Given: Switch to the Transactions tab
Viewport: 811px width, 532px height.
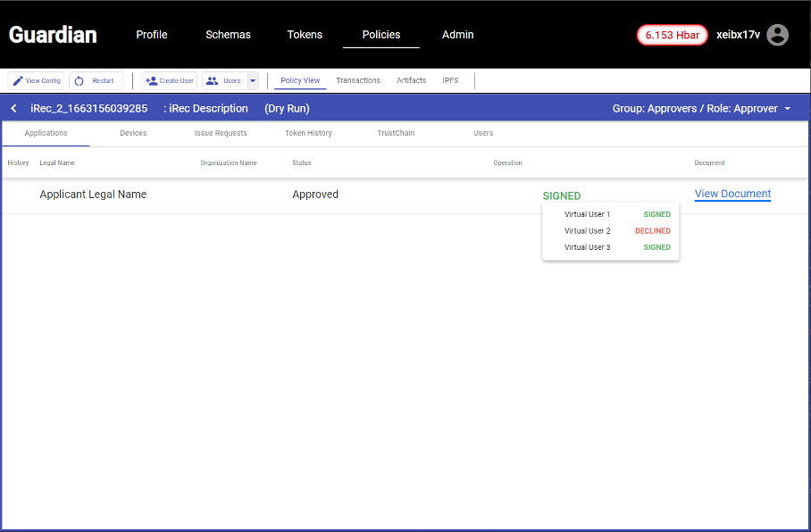Looking at the screenshot, I should coord(358,80).
